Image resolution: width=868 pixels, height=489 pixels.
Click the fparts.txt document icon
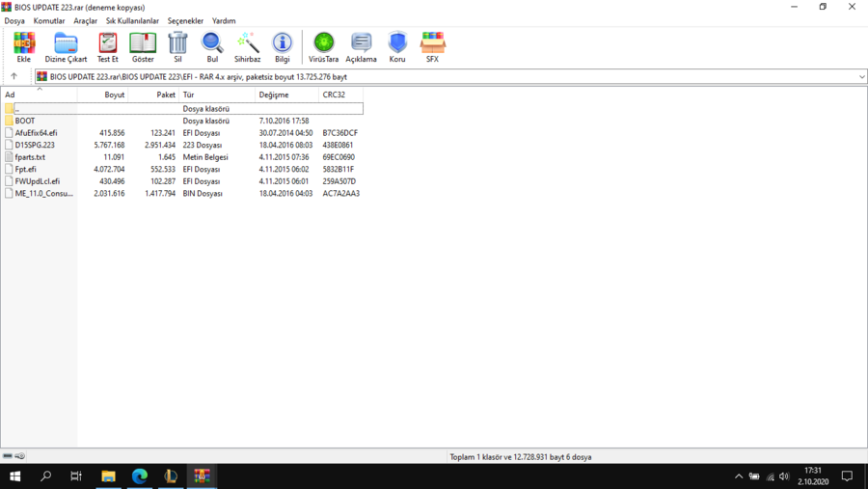tap(9, 157)
